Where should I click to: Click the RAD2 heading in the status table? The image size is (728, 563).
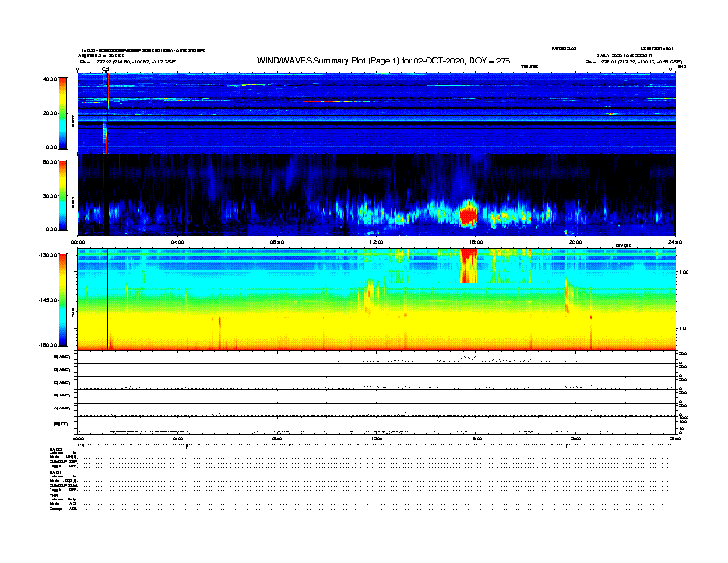(55, 449)
